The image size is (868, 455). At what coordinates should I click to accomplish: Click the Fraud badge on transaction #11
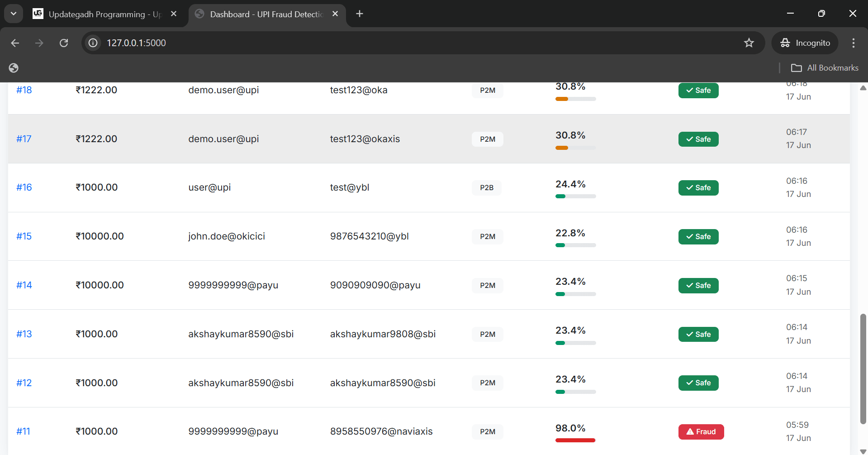pos(701,432)
